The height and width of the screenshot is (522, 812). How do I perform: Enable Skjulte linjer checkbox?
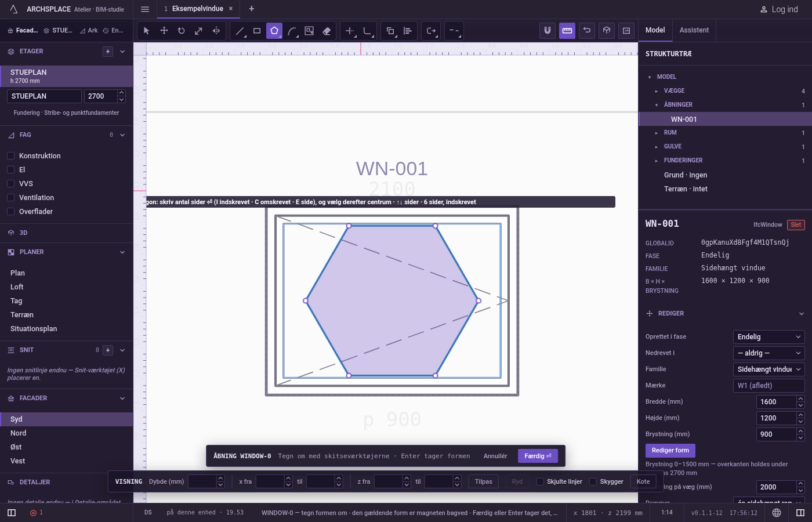[x=540, y=481]
